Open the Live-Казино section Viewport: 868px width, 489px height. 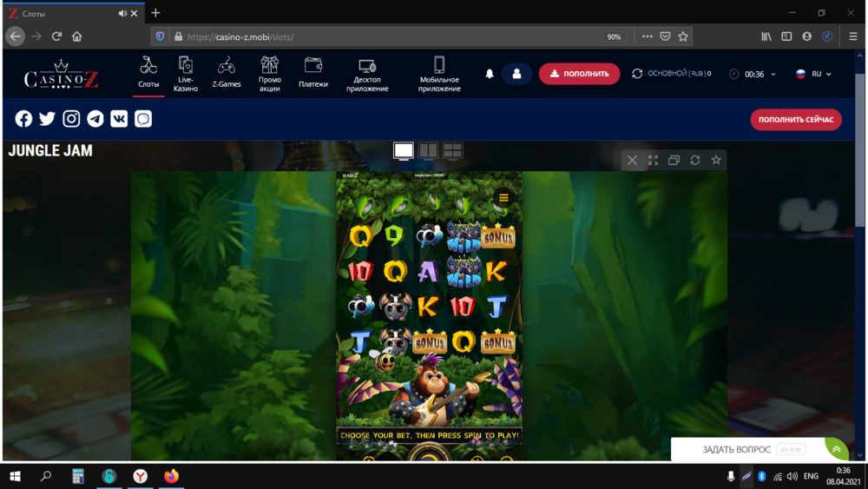[x=186, y=73]
